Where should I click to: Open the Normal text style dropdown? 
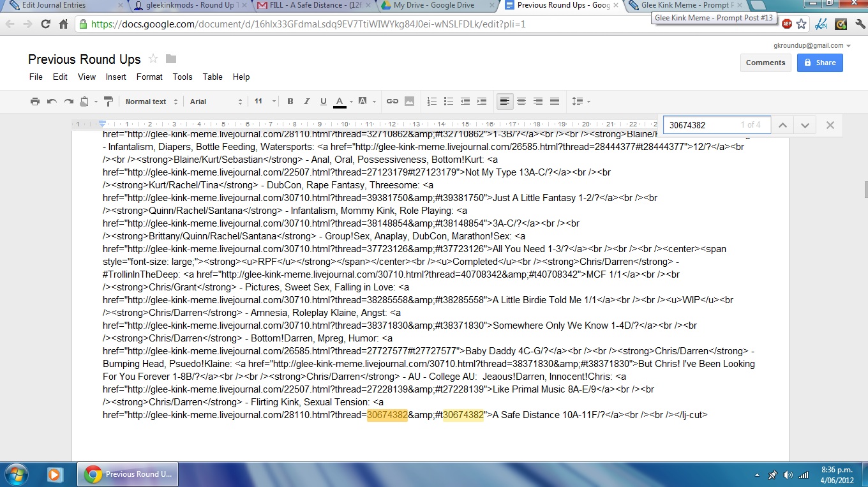(151, 101)
